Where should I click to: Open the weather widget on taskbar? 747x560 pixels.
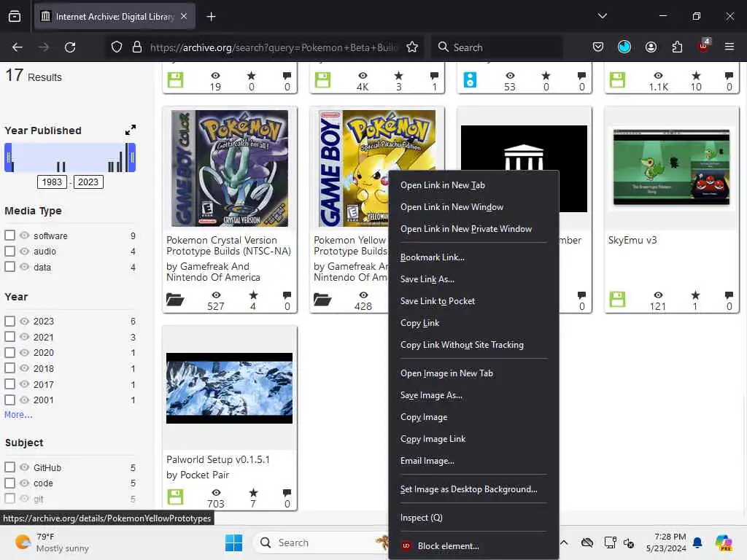point(52,542)
